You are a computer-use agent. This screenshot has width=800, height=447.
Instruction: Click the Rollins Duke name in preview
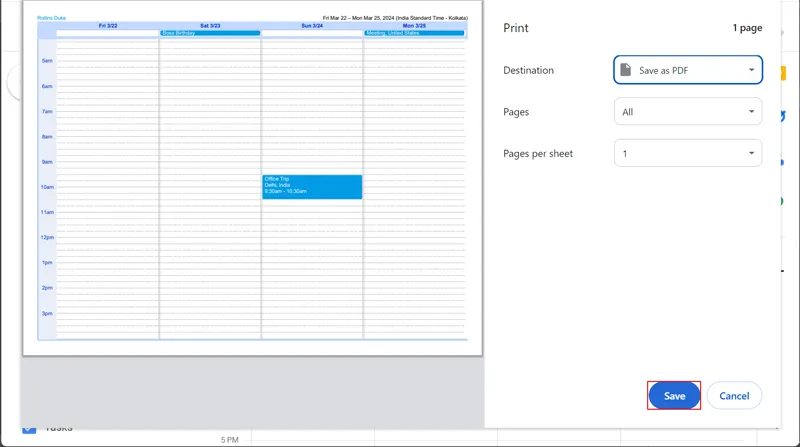[x=51, y=17]
